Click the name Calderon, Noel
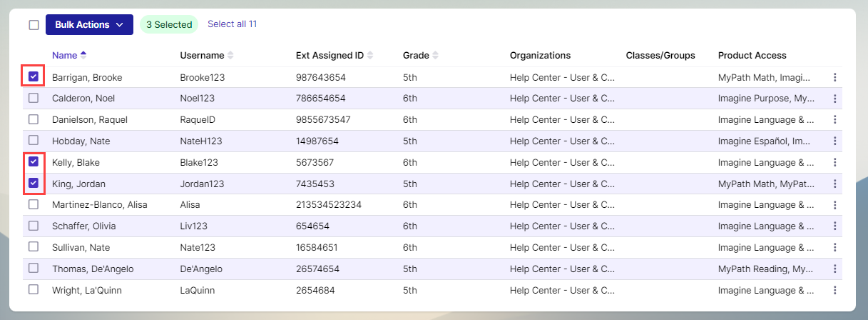The width and height of the screenshot is (868, 320). tap(83, 99)
